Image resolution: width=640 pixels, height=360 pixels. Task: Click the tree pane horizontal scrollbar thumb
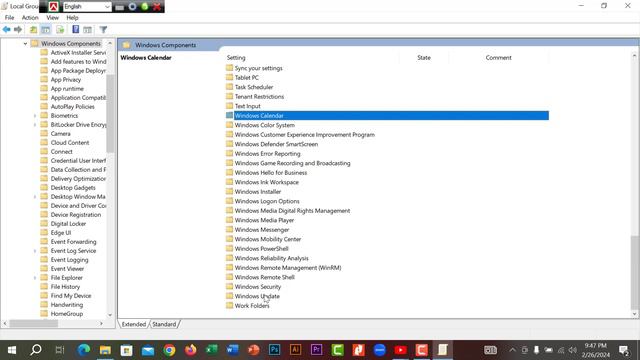[33, 323]
